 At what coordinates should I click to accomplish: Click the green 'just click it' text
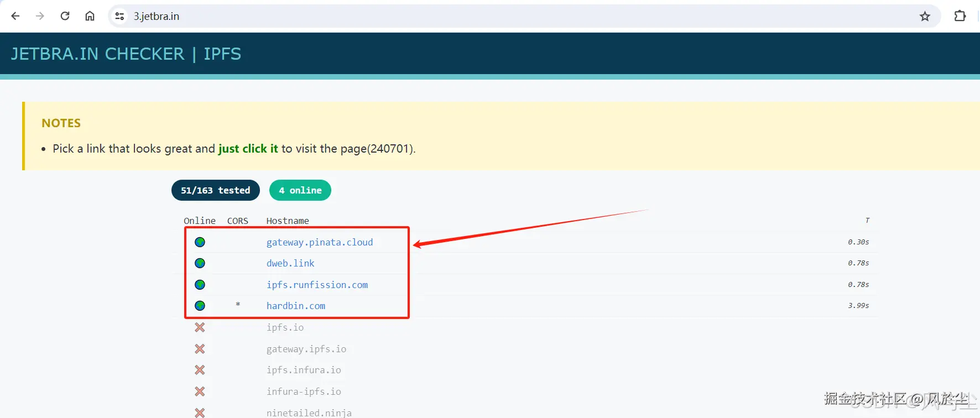[248, 149]
